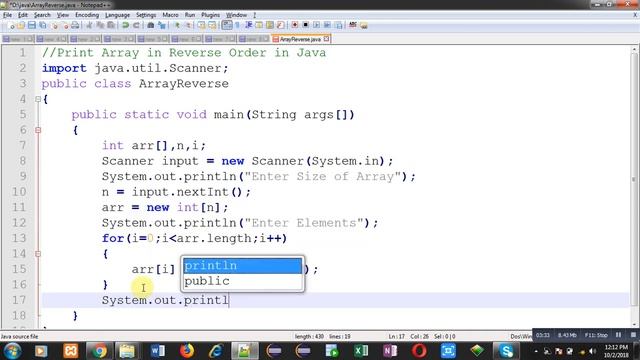Screen dimensions: 640x360
Task: Open Excel from the taskbar
Action: click(x=361, y=351)
